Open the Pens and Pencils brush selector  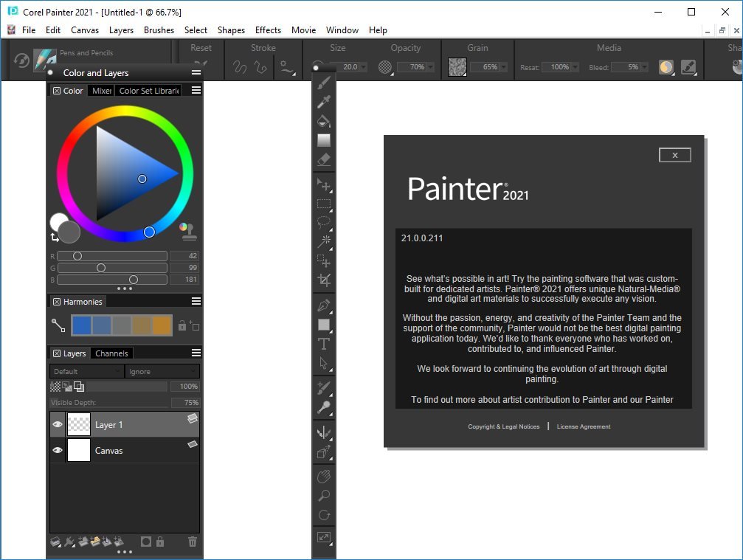(x=45, y=60)
